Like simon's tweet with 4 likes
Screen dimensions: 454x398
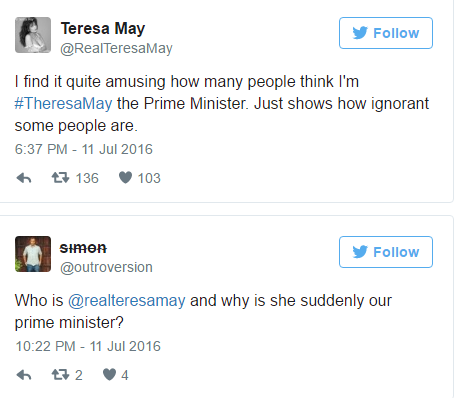pos(109,374)
